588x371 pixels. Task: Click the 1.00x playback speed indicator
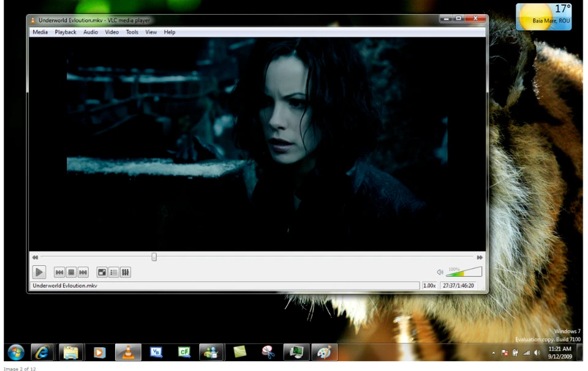[x=429, y=285]
